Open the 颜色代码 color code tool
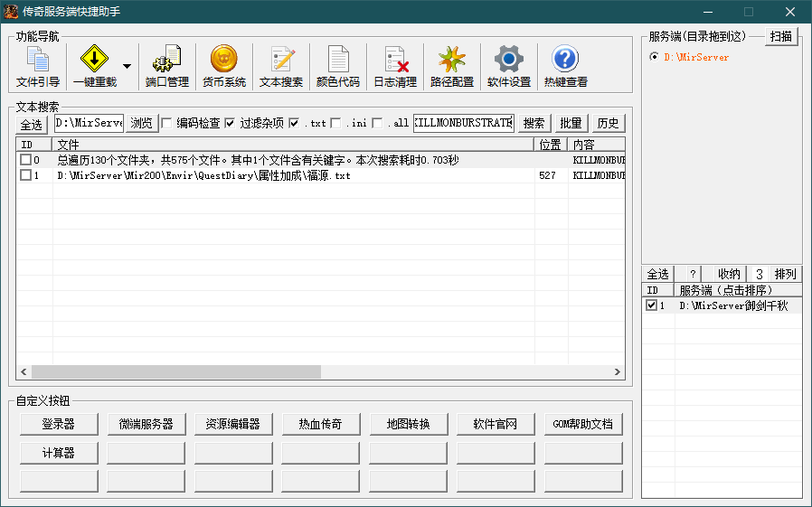Viewport: 812px width, 507px height. pyautogui.click(x=337, y=67)
